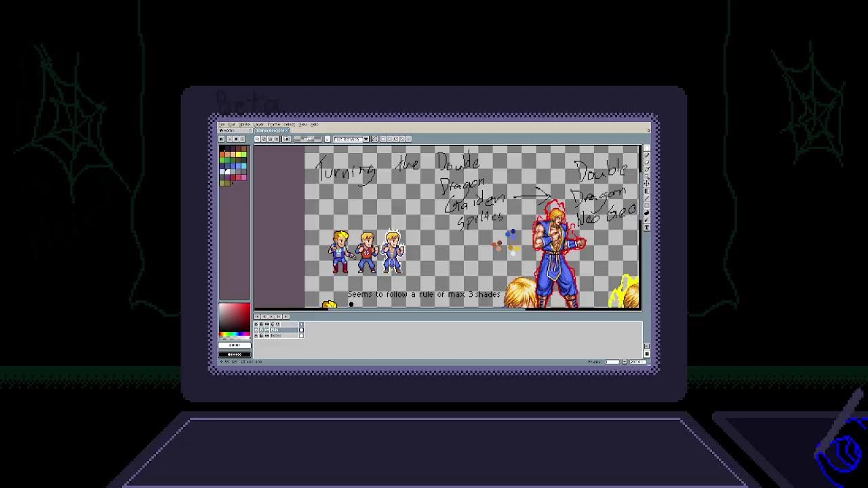
Task: Open the Layer menu
Action: coord(258,125)
